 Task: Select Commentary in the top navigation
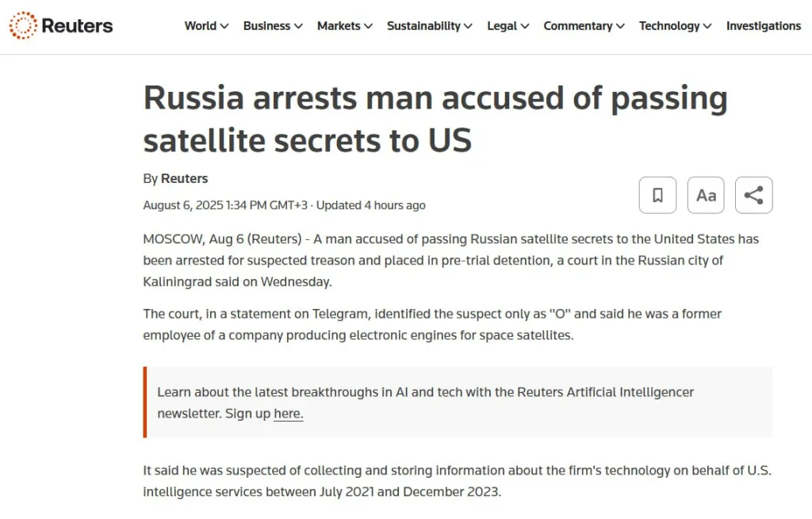click(584, 25)
